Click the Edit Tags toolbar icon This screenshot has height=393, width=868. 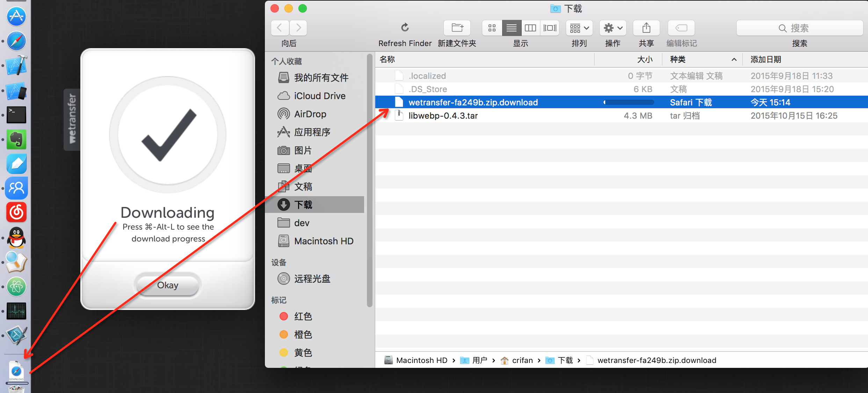[681, 28]
